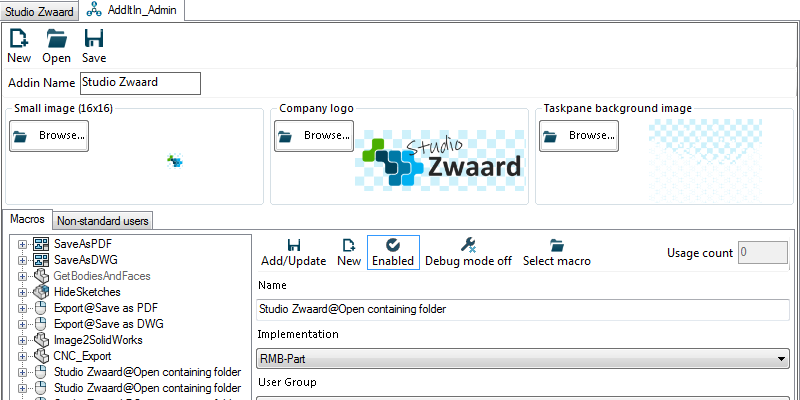The image size is (800, 400).
Task: Click New macro icon in macro toolbar
Action: (x=349, y=245)
